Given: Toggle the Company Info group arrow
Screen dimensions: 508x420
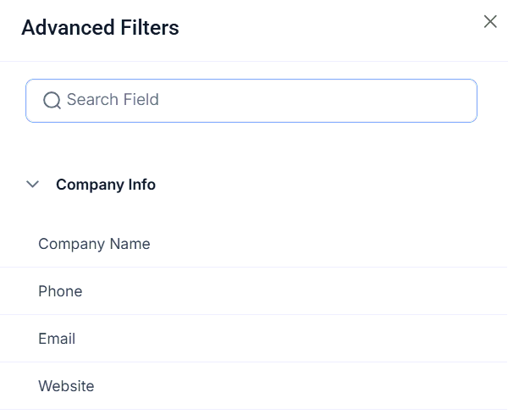Looking at the screenshot, I should point(33,184).
